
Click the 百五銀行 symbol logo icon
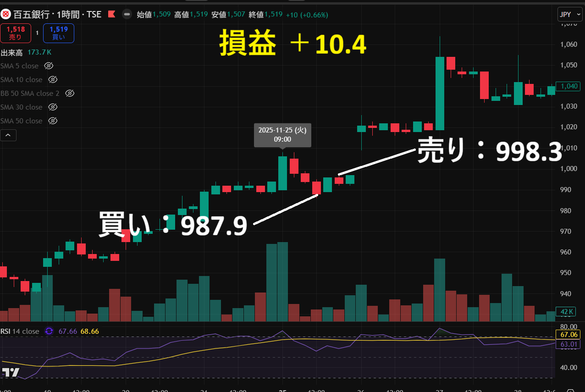coord(6,14)
